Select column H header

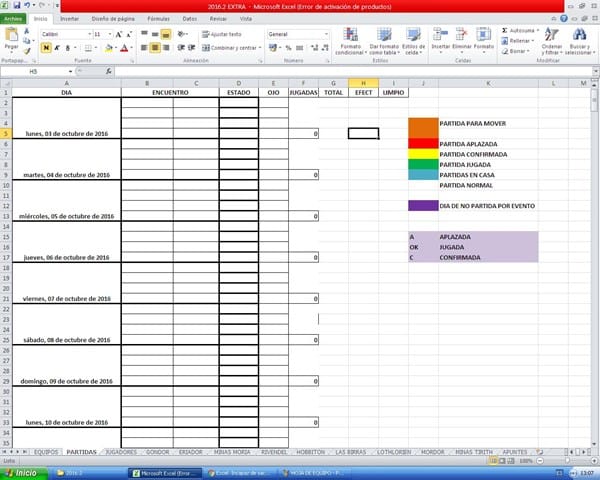(363, 83)
